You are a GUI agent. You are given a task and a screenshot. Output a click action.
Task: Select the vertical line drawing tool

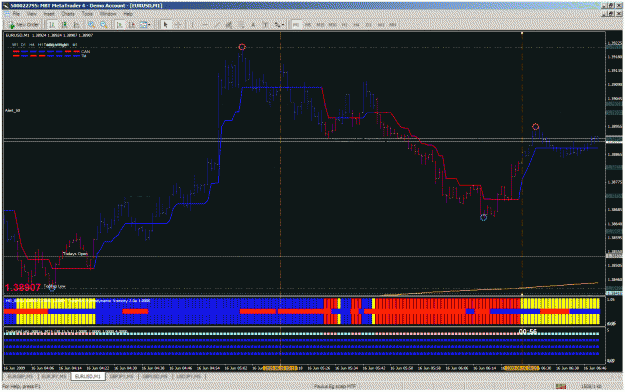(193, 25)
